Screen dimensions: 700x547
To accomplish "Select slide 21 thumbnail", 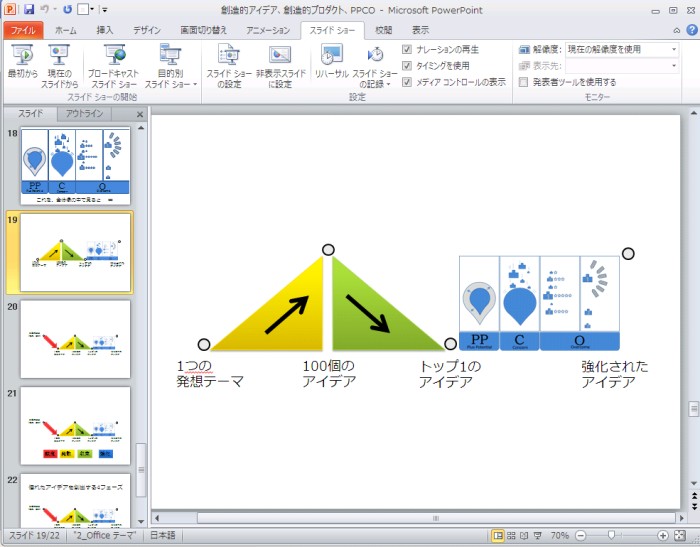I will click(x=75, y=426).
